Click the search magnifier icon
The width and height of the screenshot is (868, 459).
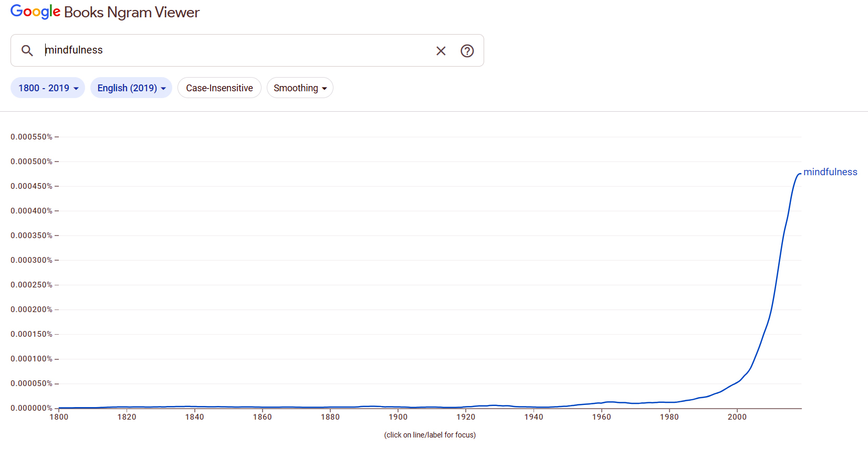pos(27,50)
